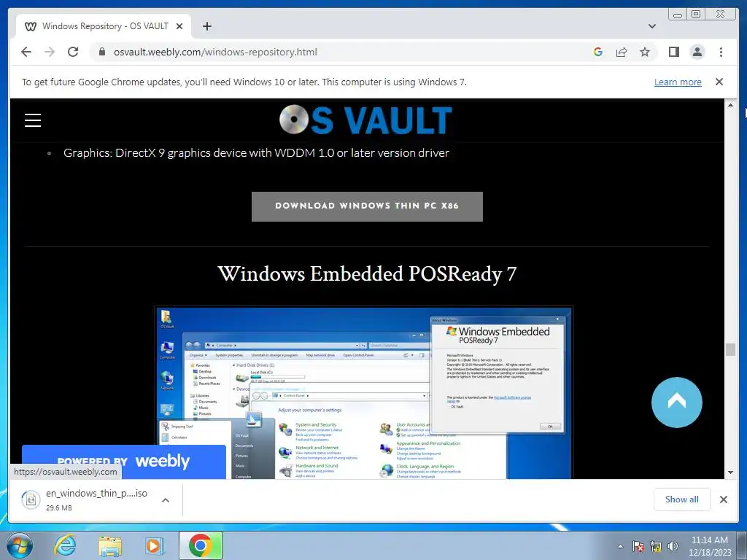Image resolution: width=747 pixels, height=560 pixels.
Task: Open the Learn more link
Action: click(678, 82)
